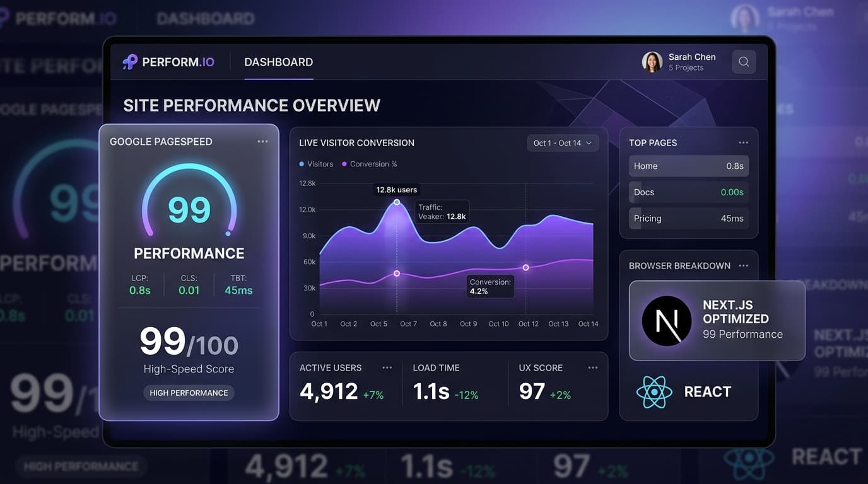Click the Traffic 12.8k tooltip
868x484 pixels.
click(442, 212)
